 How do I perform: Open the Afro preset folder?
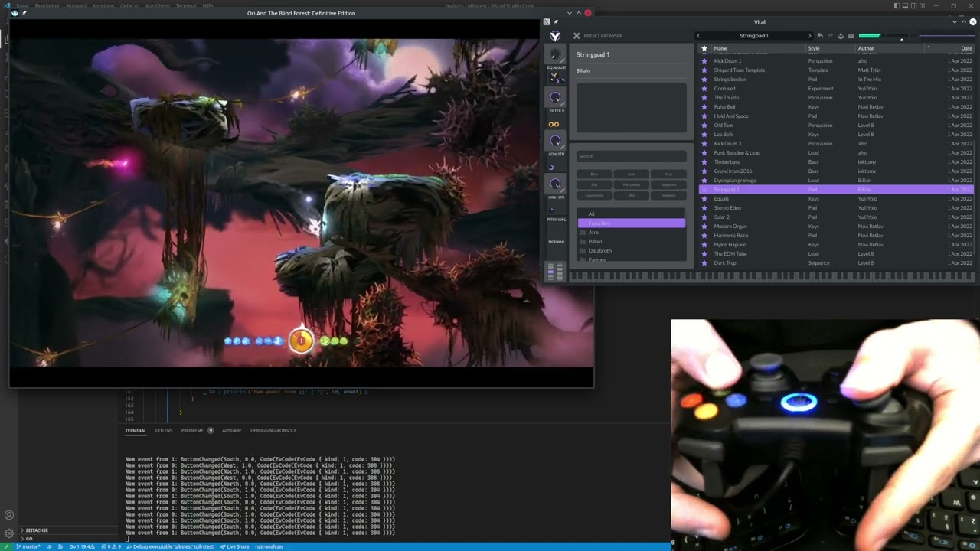click(632, 233)
